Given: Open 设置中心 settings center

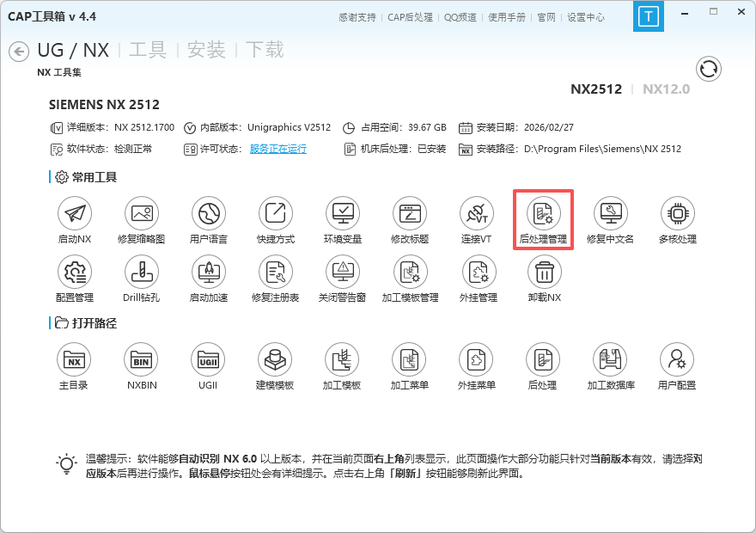Looking at the screenshot, I should (586, 17).
